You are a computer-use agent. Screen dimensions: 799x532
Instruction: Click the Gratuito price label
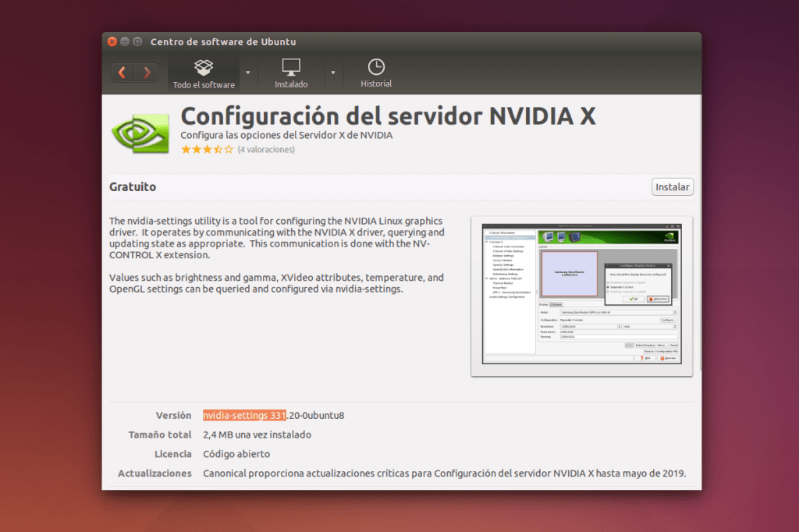click(x=133, y=187)
